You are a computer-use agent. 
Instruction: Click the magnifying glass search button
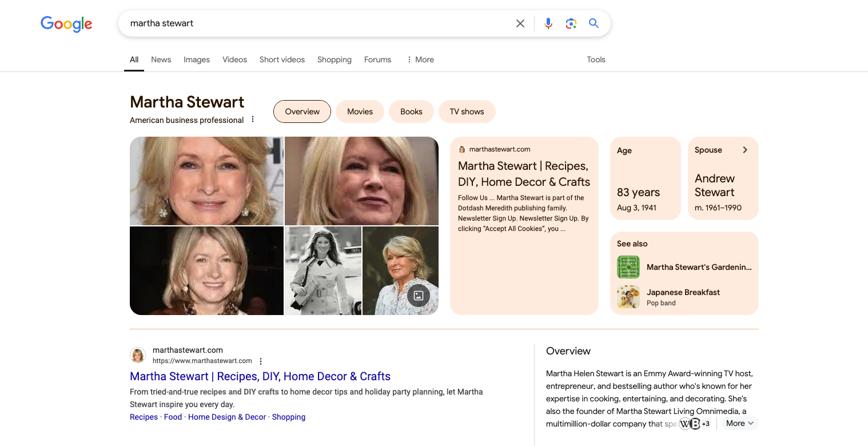point(594,23)
